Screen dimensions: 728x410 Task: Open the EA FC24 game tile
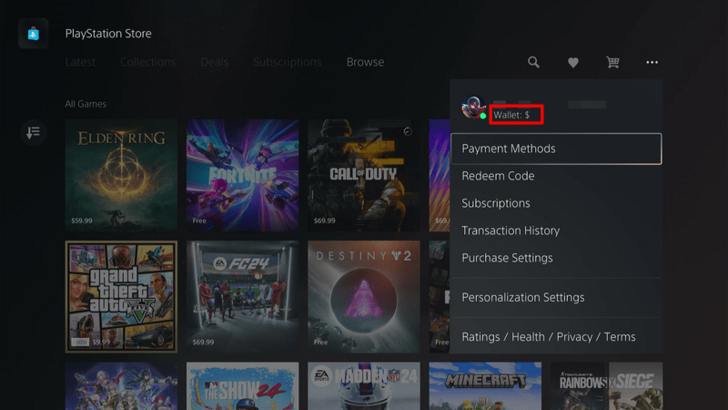click(242, 297)
